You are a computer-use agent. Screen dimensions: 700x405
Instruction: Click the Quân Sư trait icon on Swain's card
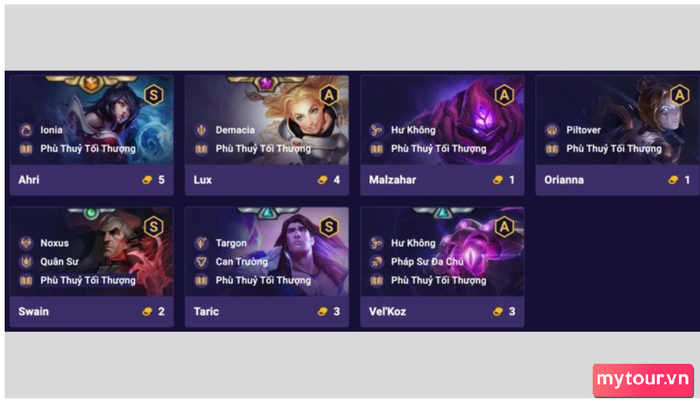(26, 262)
